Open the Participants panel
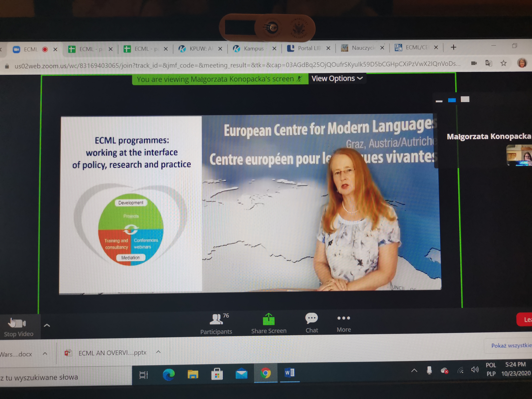Viewport: 532px width, 399px height. coord(216,324)
